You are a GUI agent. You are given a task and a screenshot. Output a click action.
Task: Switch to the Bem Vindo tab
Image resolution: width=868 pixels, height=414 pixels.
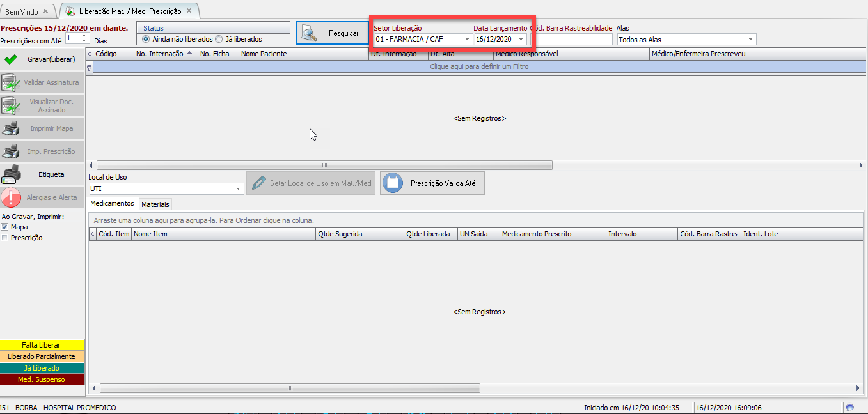click(22, 11)
